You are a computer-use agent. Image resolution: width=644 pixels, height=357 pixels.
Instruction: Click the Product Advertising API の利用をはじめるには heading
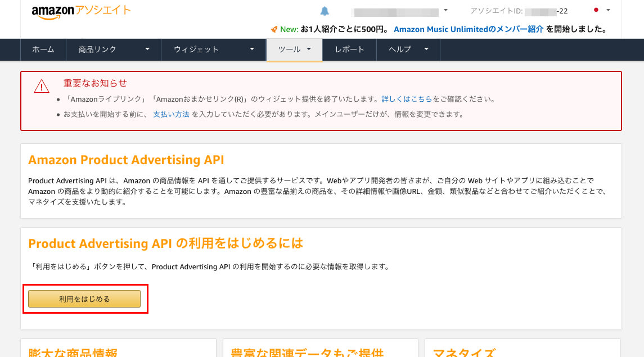165,244
